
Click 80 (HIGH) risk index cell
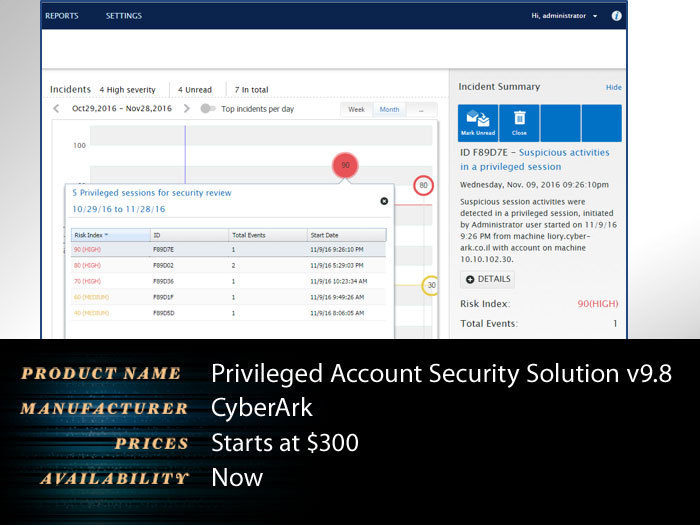coord(87,265)
